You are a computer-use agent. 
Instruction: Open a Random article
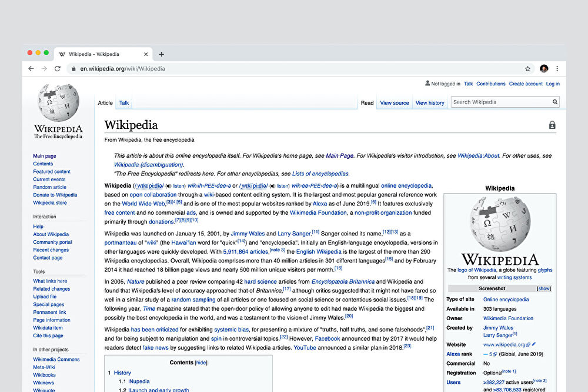click(49, 187)
